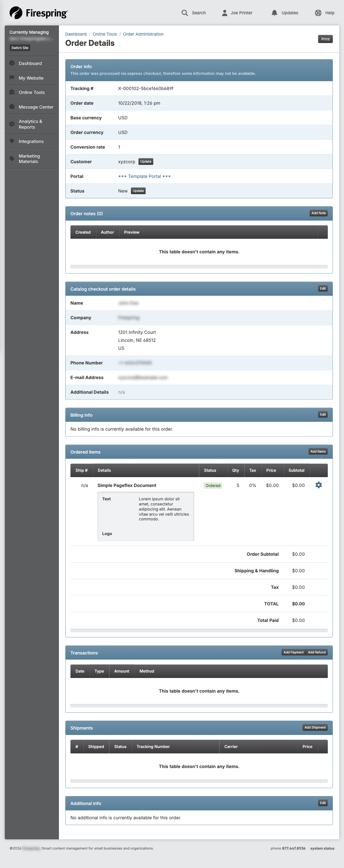Update the order status New
This screenshot has height=868, width=344.
tap(138, 191)
